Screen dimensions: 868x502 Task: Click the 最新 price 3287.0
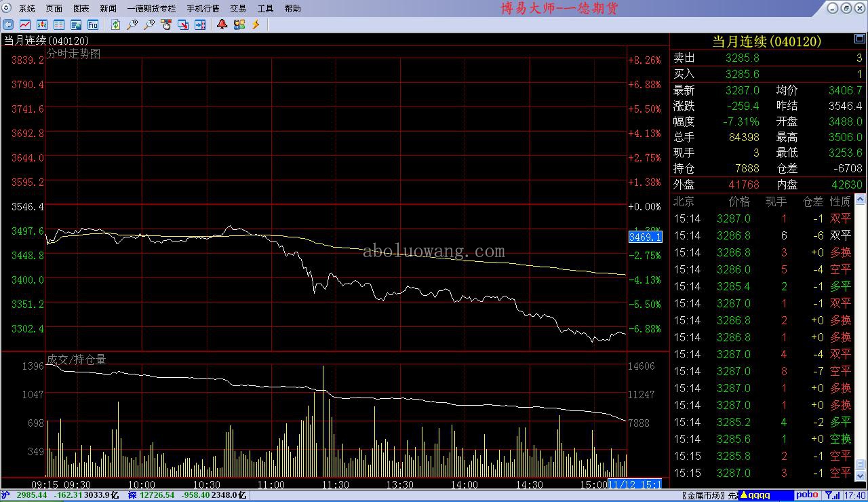tap(742, 90)
